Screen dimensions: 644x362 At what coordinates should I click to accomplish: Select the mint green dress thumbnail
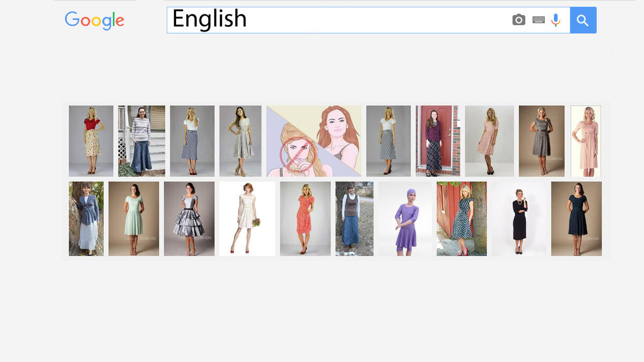pos(134,218)
